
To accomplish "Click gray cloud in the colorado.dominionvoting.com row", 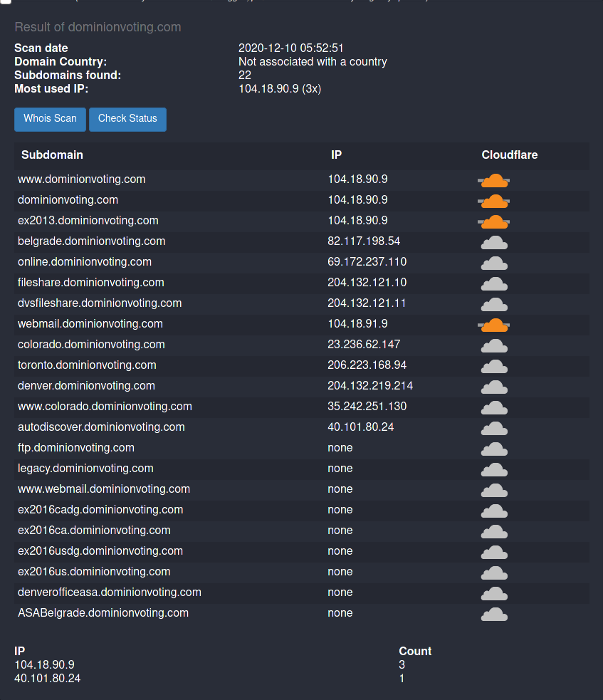I will coord(494,345).
